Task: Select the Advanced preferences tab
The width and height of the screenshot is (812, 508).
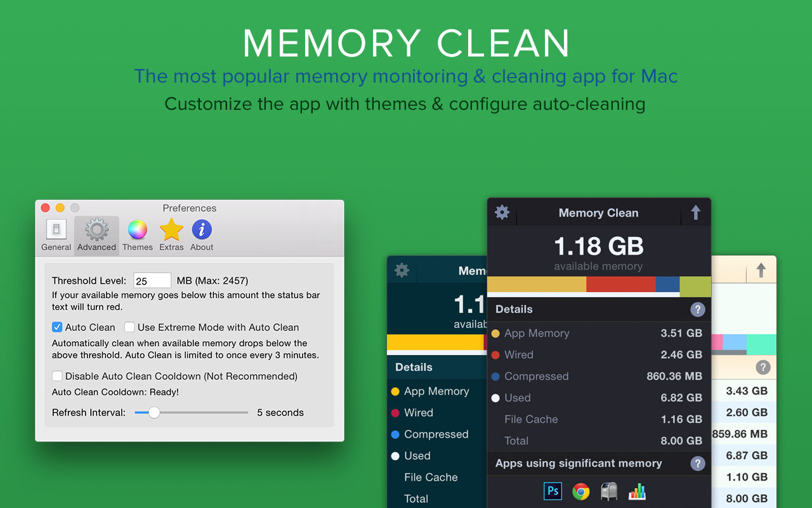Action: pos(96,235)
